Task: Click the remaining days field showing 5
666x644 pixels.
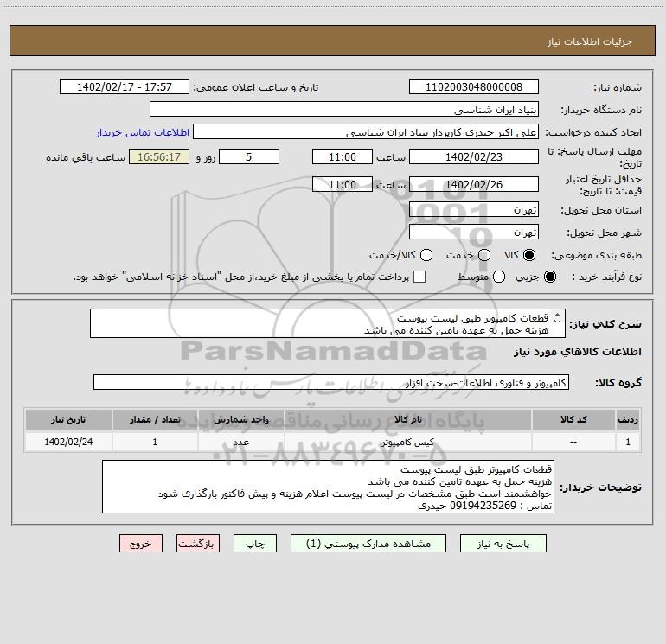Action: point(249,156)
